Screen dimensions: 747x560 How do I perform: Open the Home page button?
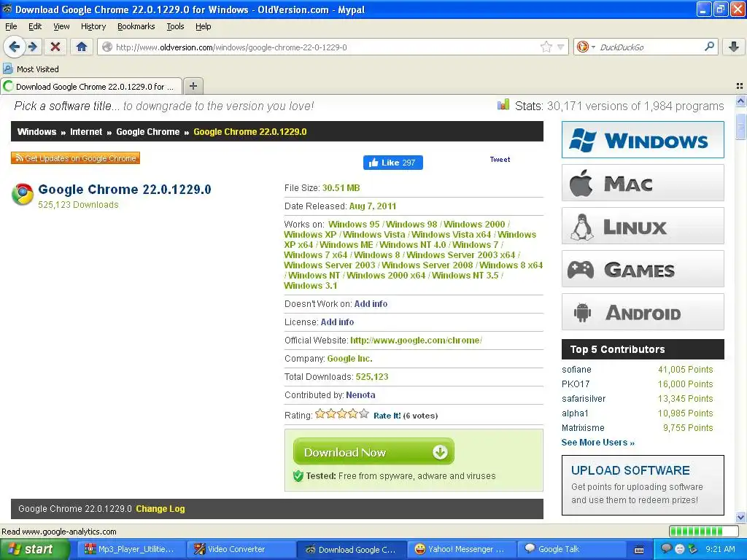pyautogui.click(x=82, y=47)
